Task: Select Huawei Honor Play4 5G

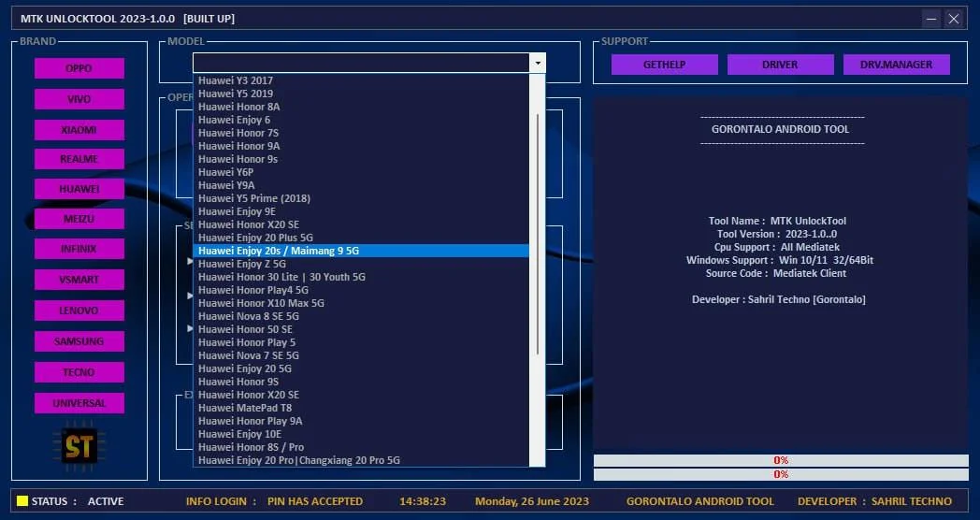Action: pos(361,290)
